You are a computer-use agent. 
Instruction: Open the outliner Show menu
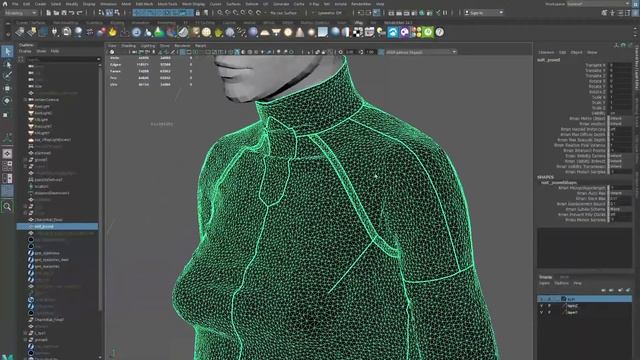point(41,51)
